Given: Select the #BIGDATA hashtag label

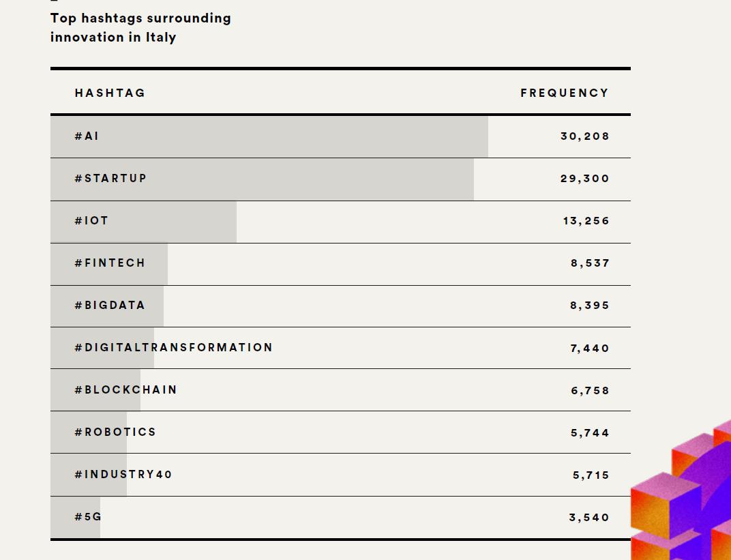Looking at the screenshot, I should point(110,305).
